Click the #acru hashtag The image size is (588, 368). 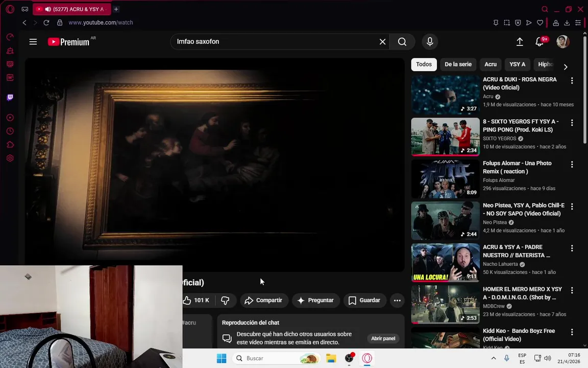click(189, 323)
